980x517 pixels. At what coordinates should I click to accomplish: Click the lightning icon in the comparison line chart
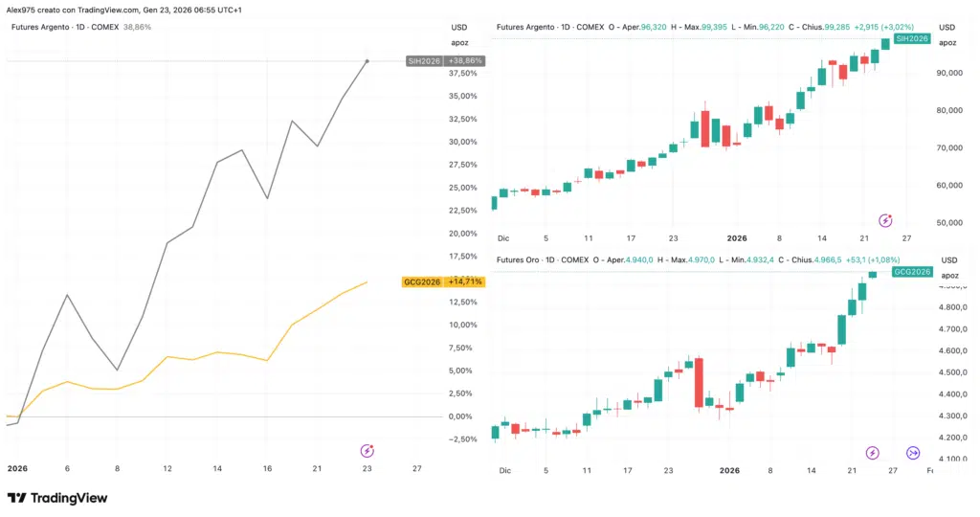point(367,450)
